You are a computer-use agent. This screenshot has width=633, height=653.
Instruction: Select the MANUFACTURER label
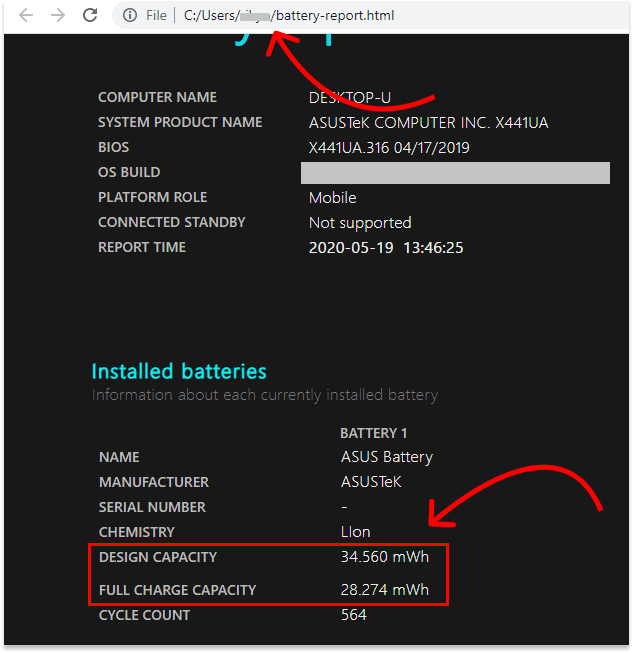click(154, 482)
